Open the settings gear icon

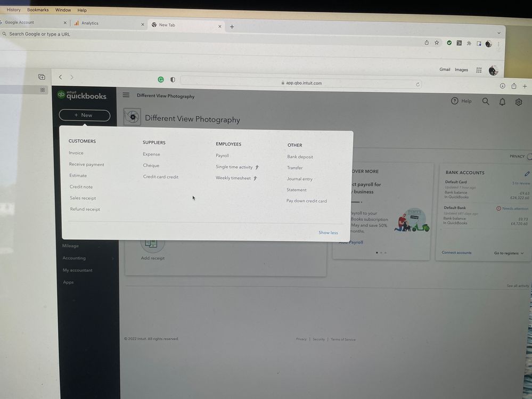519,102
